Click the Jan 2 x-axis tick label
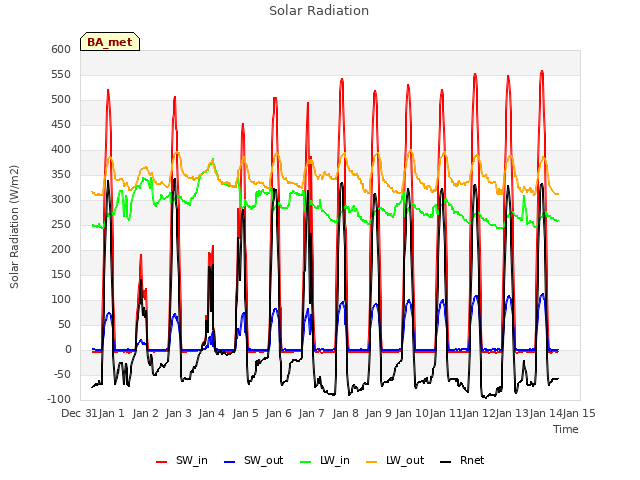Screen dimensions: 640x480 [145, 413]
